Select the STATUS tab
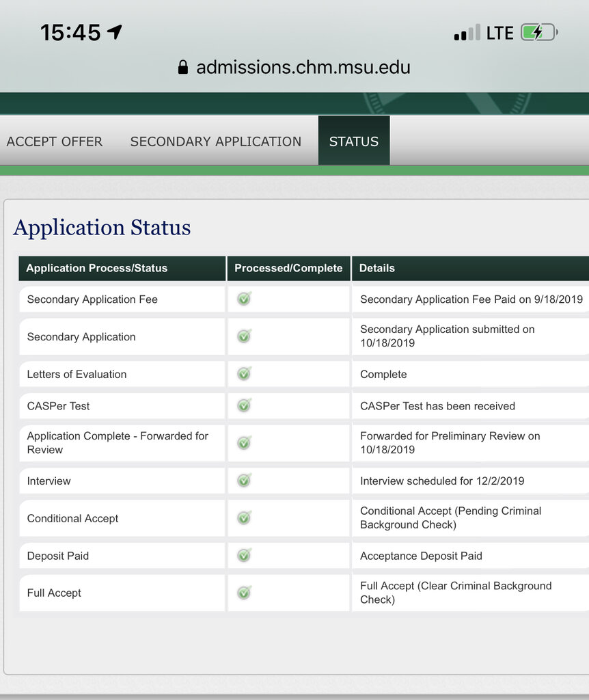Screen dimensions: 589x700 click(354, 141)
